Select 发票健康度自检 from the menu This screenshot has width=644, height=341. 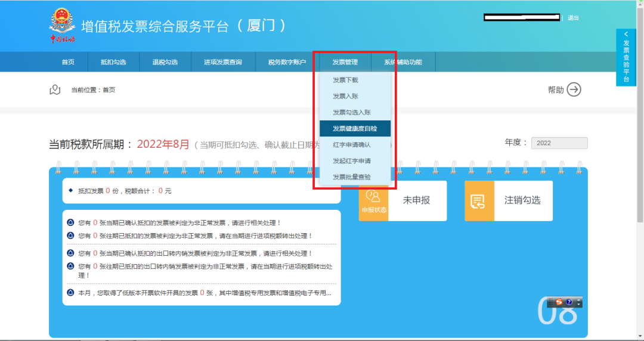355,129
